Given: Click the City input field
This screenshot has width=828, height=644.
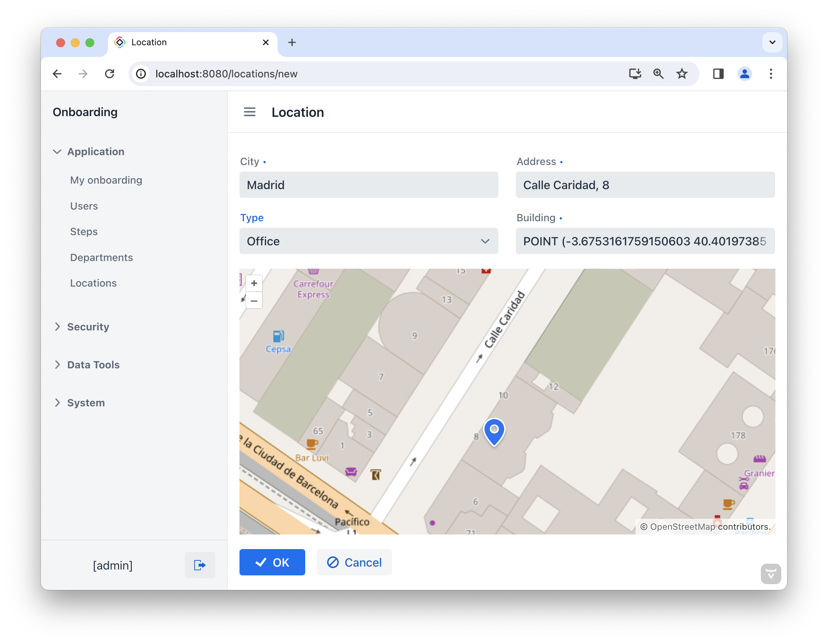Looking at the screenshot, I should [x=369, y=184].
